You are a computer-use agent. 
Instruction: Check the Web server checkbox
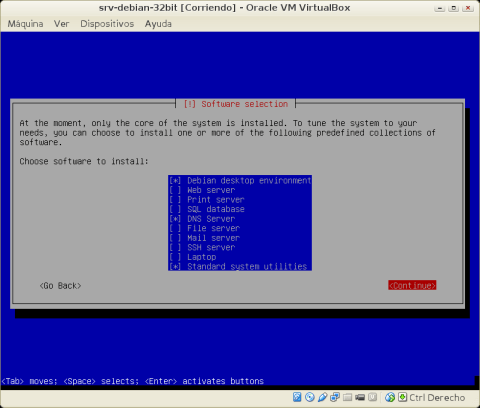click(x=175, y=190)
